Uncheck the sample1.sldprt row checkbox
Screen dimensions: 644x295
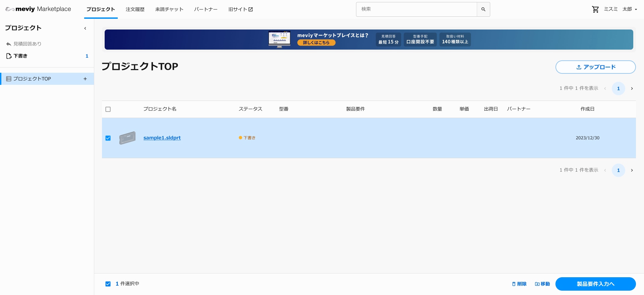coord(108,138)
